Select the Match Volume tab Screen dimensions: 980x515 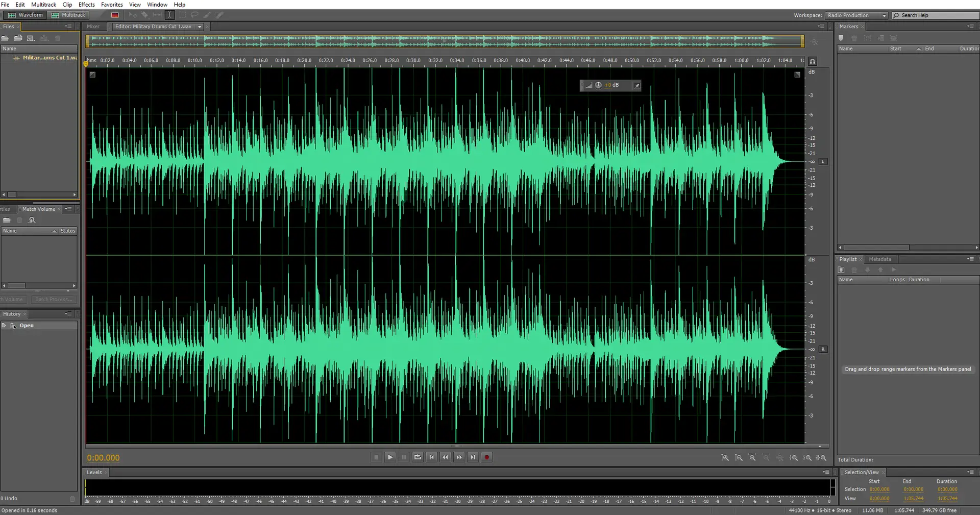tap(39, 209)
